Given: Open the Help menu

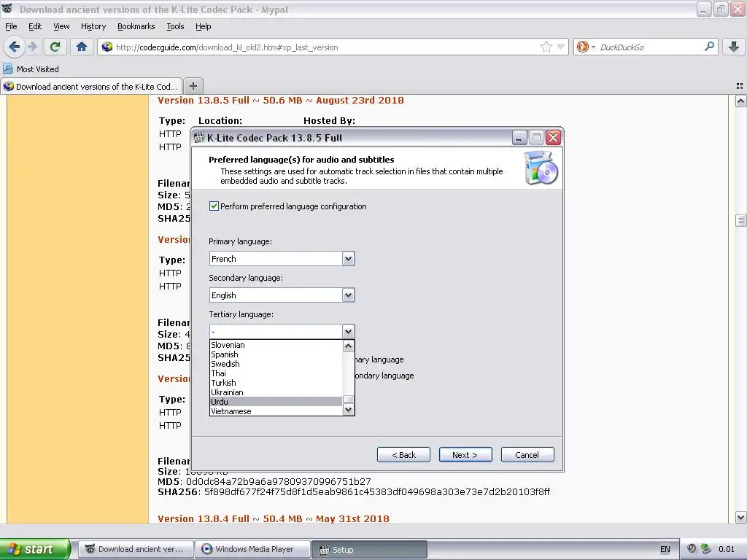Looking at the screenshot, I should [203, 26].
